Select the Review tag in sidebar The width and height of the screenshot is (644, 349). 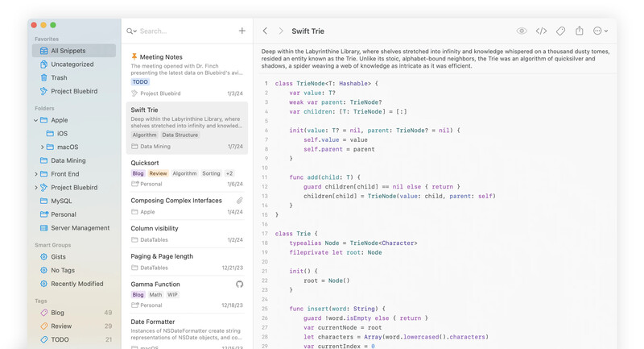click(61, 326)
